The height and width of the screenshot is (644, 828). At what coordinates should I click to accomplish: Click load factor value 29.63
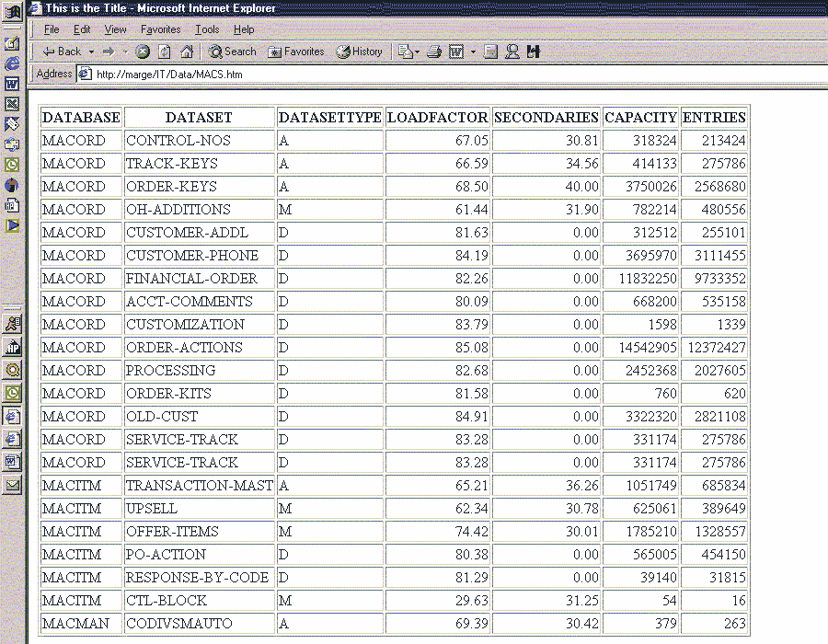pyautogui.click(x=472, y=601)
